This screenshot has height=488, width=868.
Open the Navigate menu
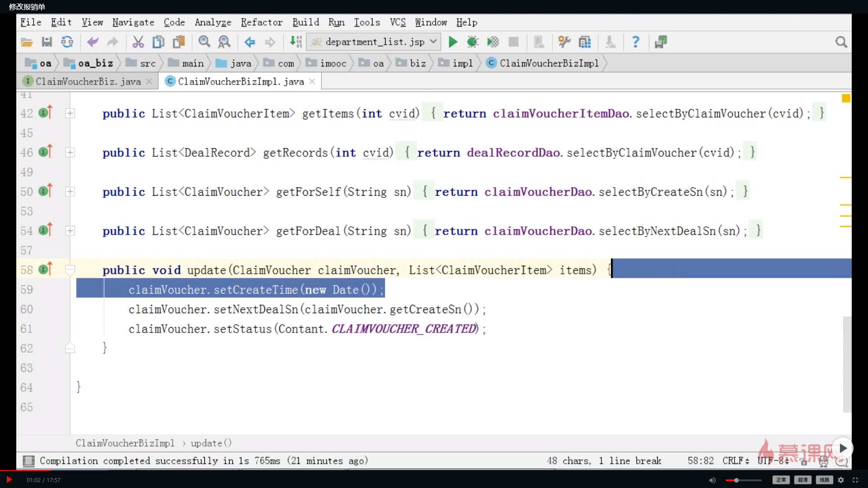[133, 22]
